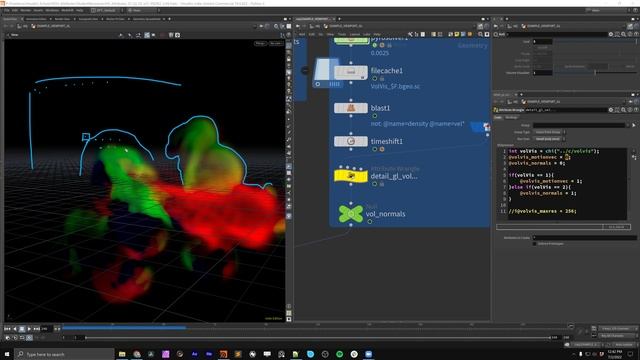Image resolution: width=640 pixels, height=360 pixels.
Task: Open the Render menu
Action: [25, 10]
